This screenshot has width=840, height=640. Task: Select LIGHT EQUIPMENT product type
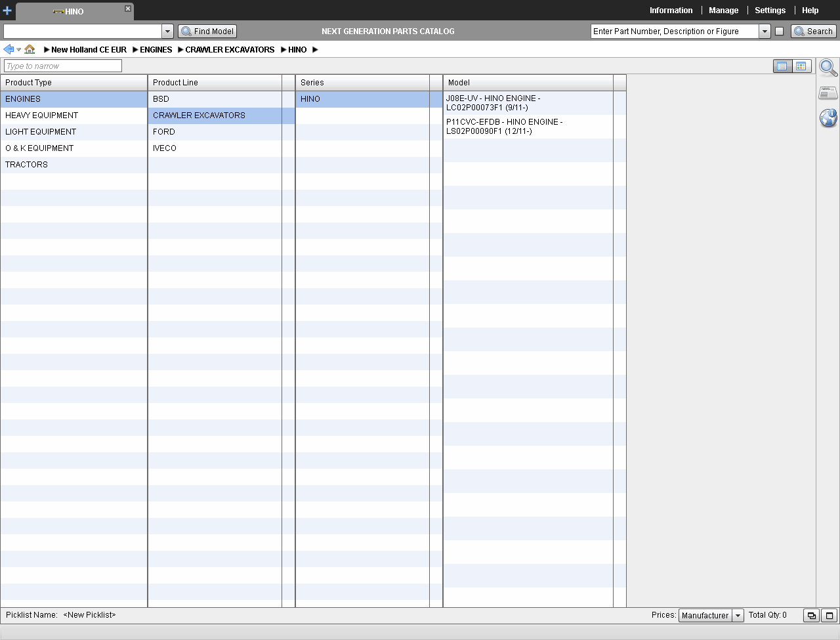point(73,132)
